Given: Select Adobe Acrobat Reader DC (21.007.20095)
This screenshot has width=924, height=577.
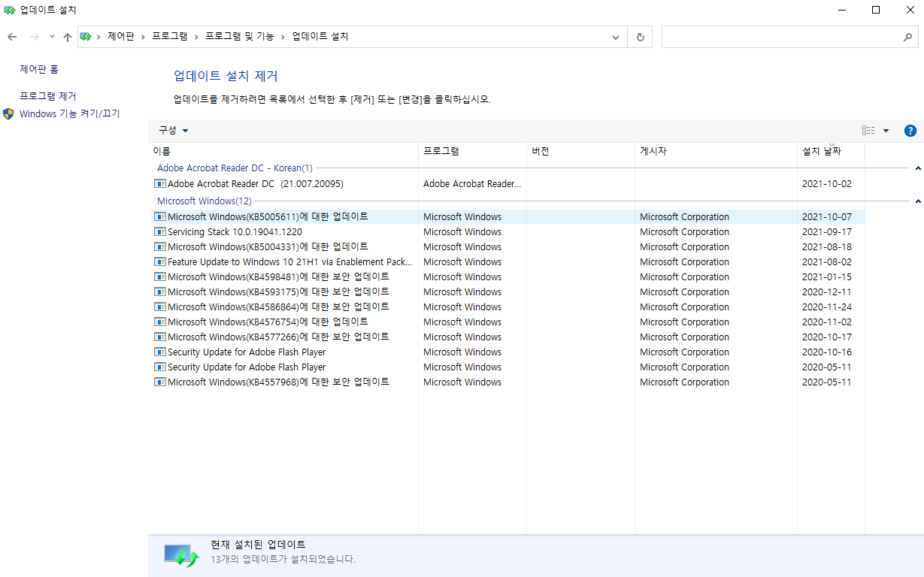Looking at the screenshot, I should point(255,183).
